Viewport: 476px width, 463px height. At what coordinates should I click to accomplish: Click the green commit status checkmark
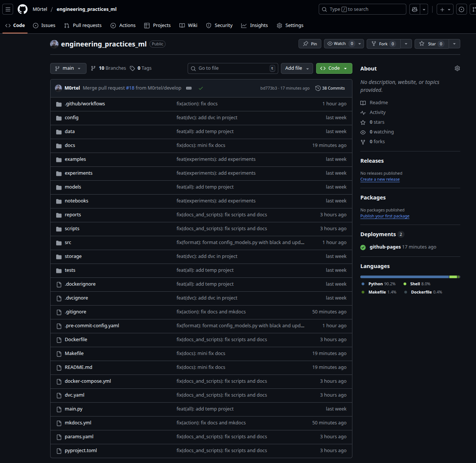pos(201,88)
